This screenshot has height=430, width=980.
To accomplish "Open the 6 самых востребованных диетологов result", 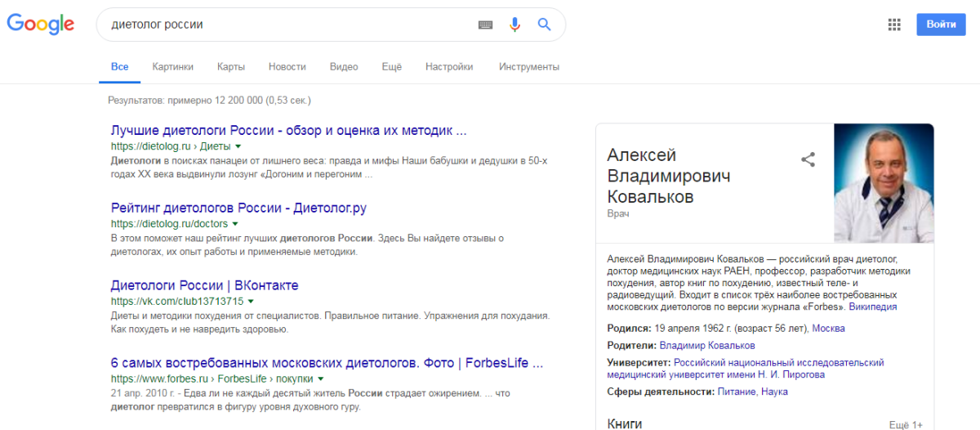I will (x=327, y=363).
